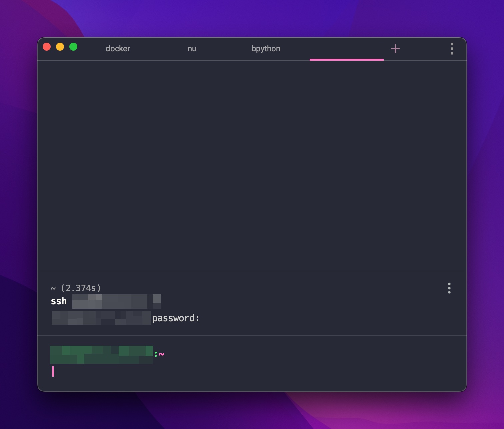Open a new terminal tab with the plus icon
The image size is (504, 429).
[x=395, y=49]
